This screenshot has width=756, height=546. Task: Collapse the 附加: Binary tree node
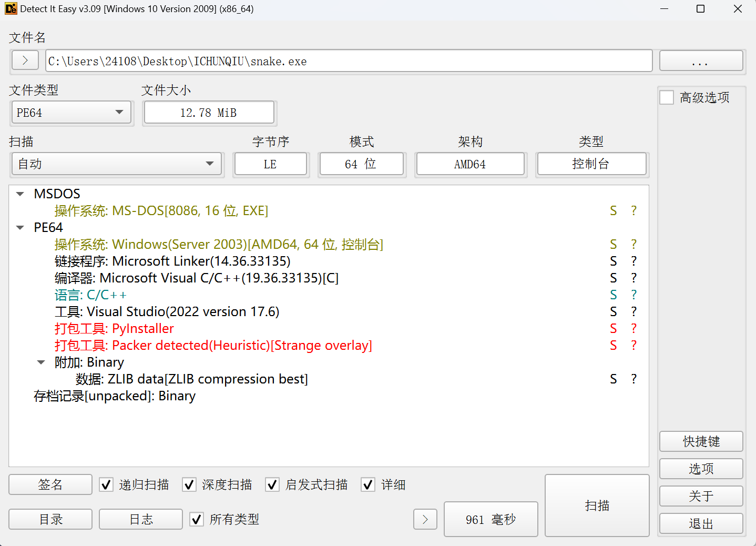pos(41,362)
